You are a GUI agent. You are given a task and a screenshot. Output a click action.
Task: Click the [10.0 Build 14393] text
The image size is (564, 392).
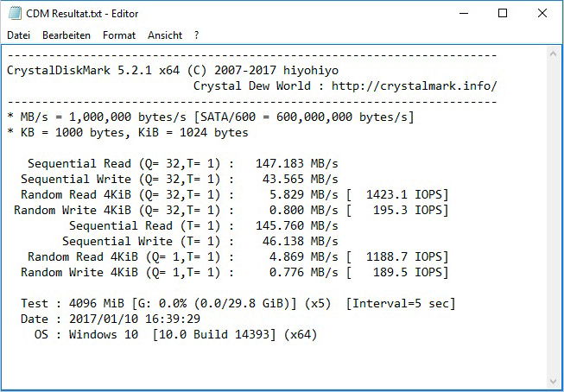pos(214,334)
